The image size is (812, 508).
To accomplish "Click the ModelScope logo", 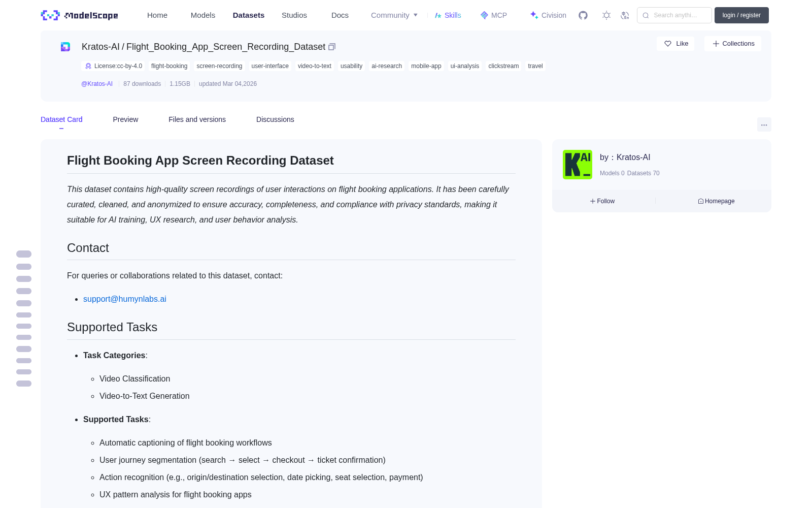I will 79,15.
